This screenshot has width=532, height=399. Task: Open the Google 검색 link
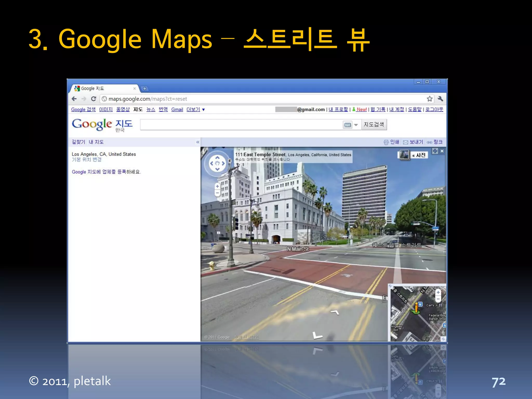pos(83,109)
